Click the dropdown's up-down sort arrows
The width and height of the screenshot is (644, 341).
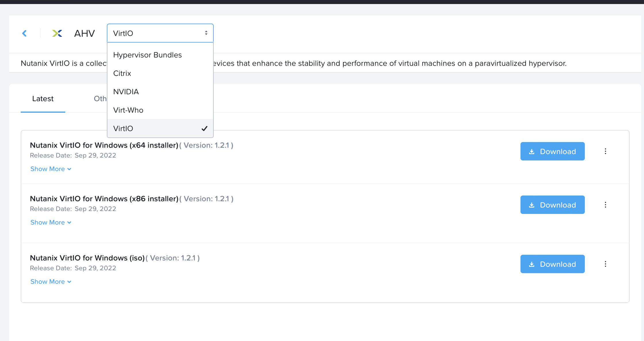tap(206, 33)
